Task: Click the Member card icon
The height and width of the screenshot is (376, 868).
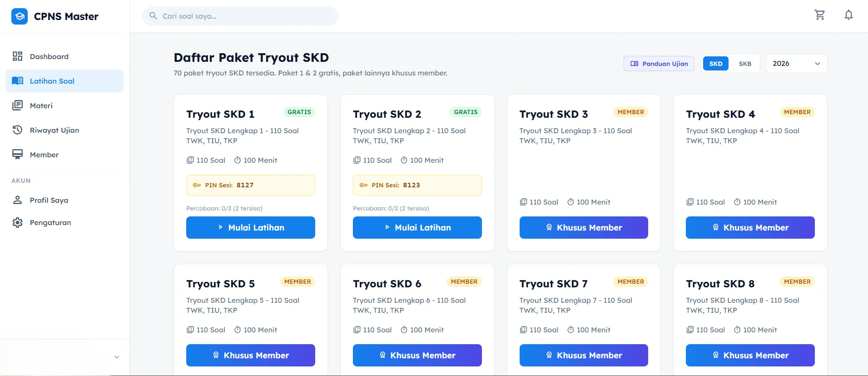Action: click(x=17, y=155)
